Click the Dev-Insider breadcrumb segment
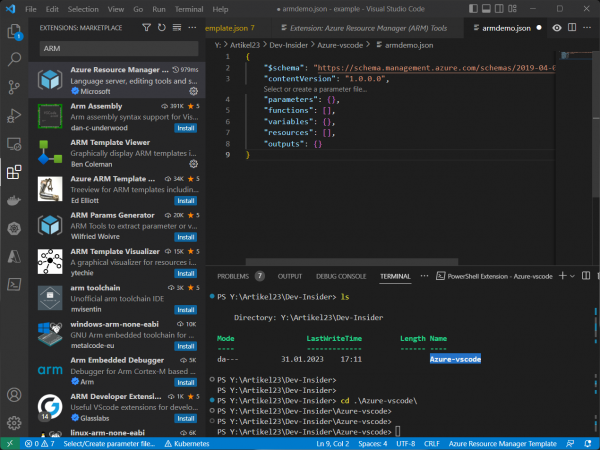The width and height of the screenshot is (600, 450). point(288,45)
